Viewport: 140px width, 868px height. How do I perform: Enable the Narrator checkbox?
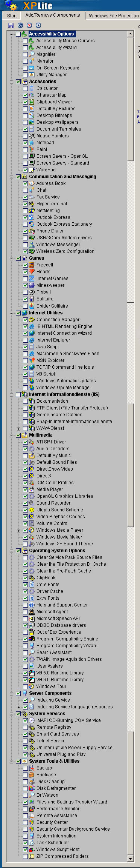click(x=25, y=61)
